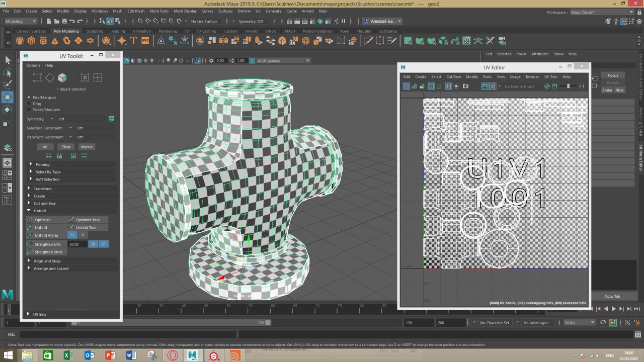Open Excel from the Windows taskbar

click(68, 355)
